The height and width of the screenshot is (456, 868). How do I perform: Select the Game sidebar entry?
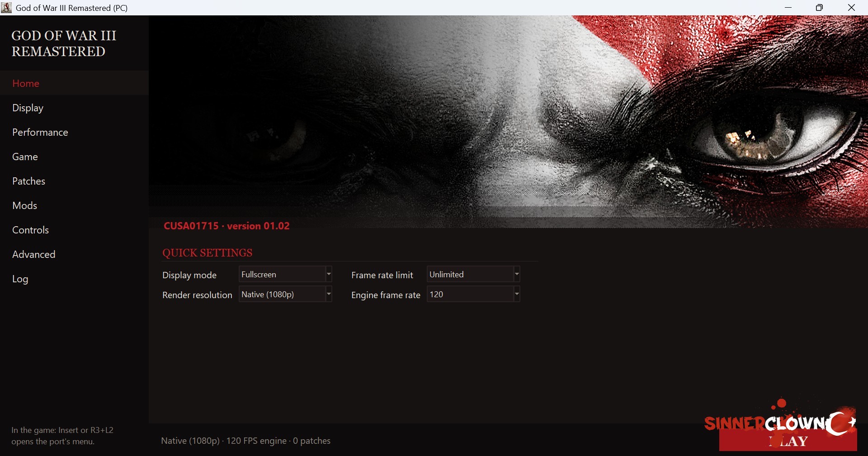tap(74, 157)
